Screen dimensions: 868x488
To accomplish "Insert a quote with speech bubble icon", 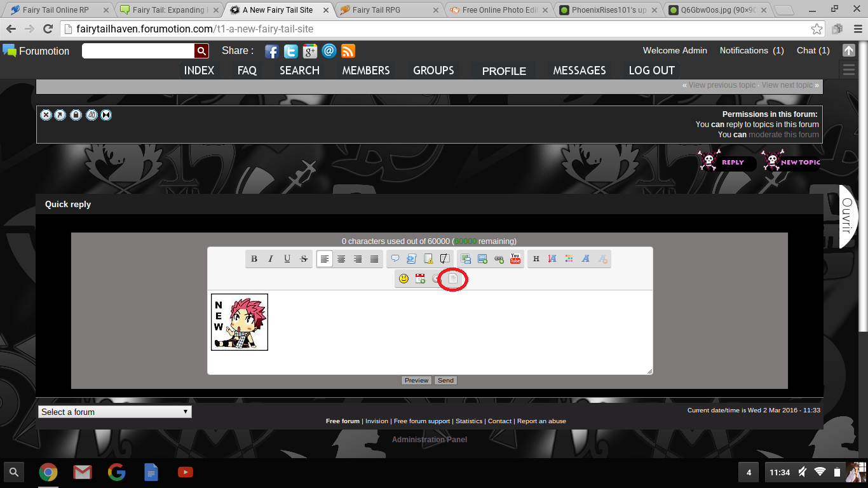I will point(395,259).
